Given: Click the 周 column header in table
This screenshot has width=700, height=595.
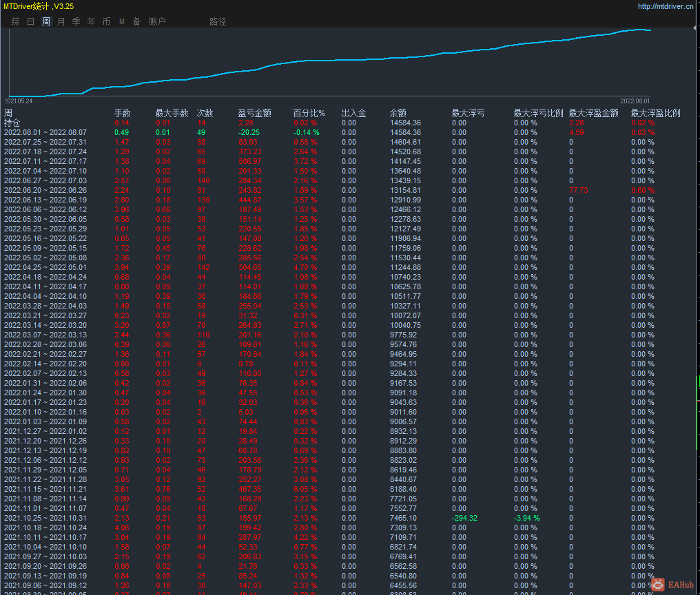Looking at the screenshot, I should tap(8, 113).
